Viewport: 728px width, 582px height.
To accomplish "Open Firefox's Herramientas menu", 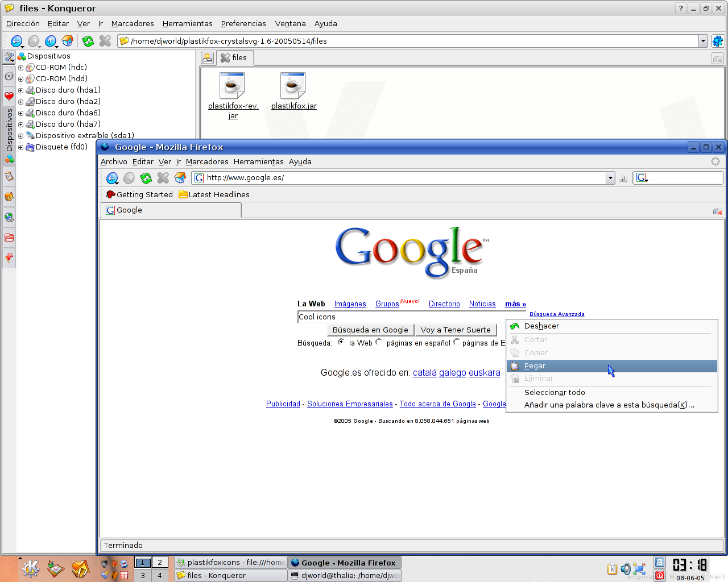I will click(x=258, y=162).
